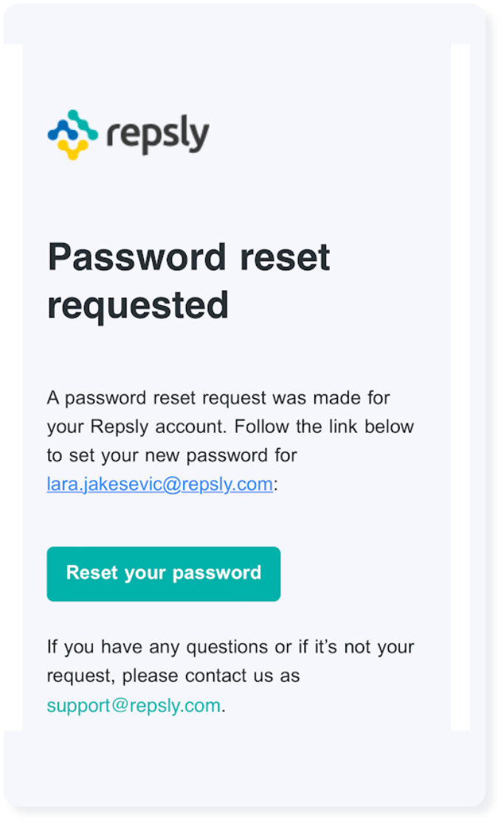Viewport: 504px width, 825px height.
Task: Click the white strip on the left edge
Action: (x=13, y=387)
